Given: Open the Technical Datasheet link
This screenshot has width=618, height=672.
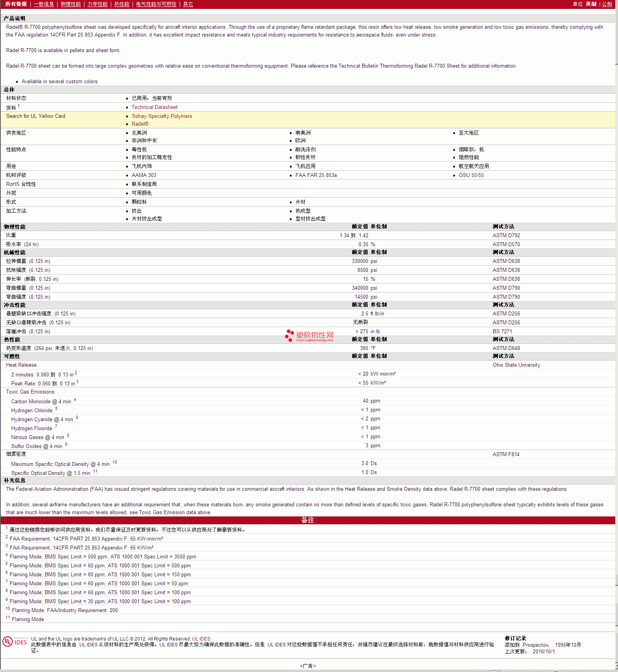Looking at the screenshot, I should [x=154, y=107].
